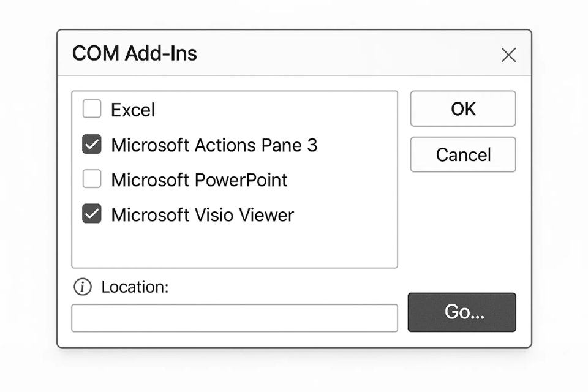Select the Excel list entry text
The image size is (588, 392).
click(x=133, y=110)
